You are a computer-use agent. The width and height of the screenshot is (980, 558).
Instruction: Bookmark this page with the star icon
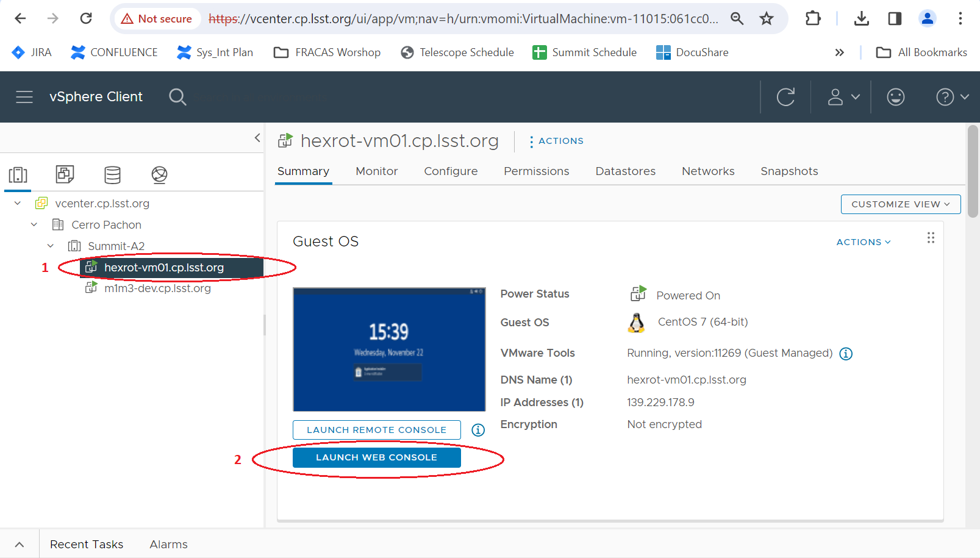coord(767,19)
